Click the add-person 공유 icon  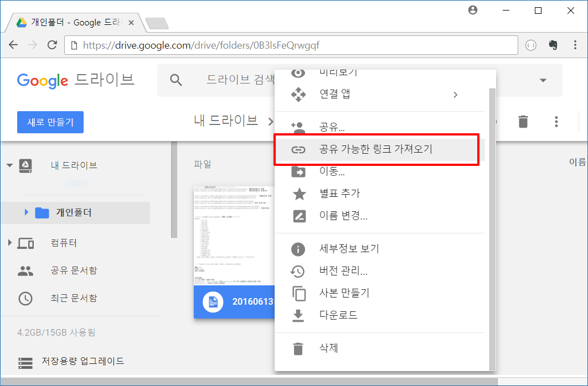pos(298,128)
